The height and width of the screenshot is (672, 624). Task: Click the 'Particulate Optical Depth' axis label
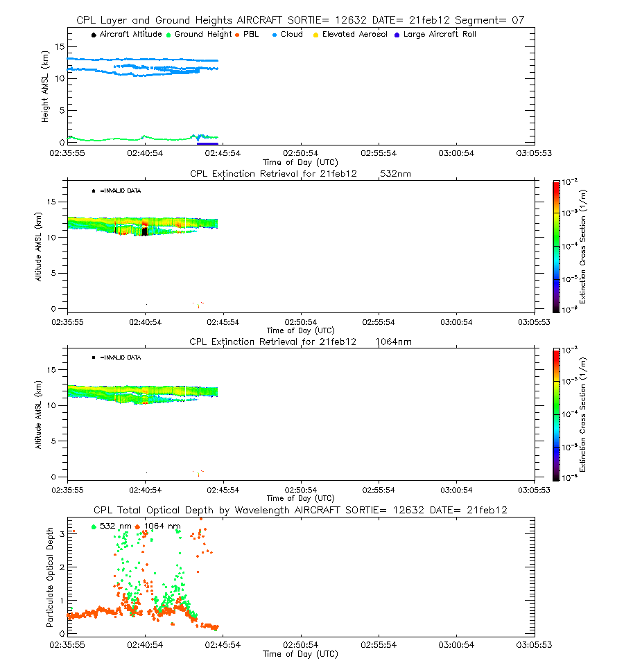point(50,577)
